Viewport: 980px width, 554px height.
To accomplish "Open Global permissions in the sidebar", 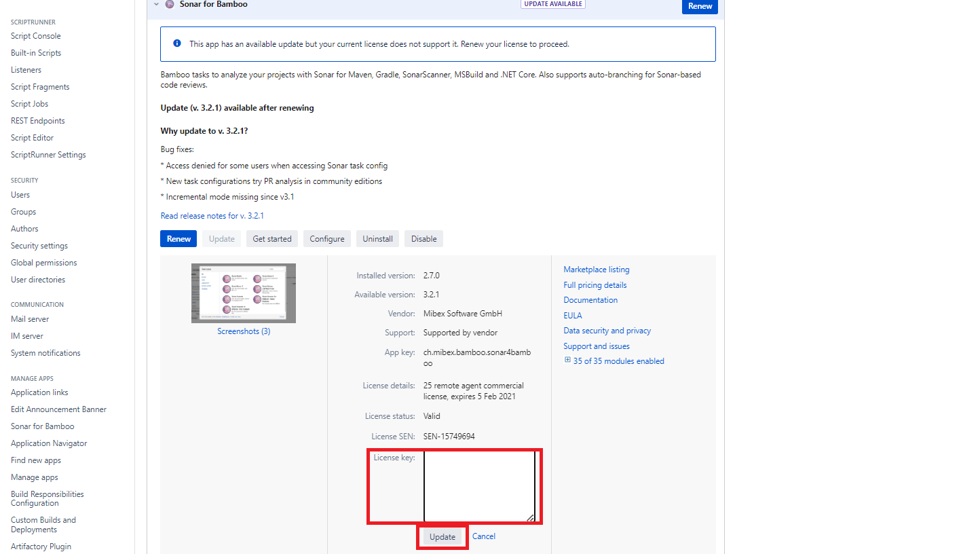I will click(44, 263).
